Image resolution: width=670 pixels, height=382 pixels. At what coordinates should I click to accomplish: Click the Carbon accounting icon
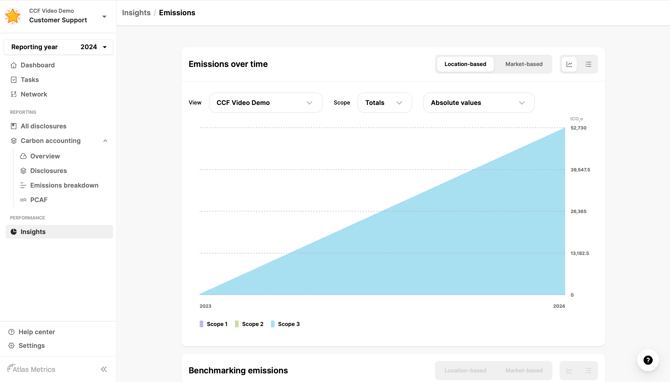(x=14, y=141)
